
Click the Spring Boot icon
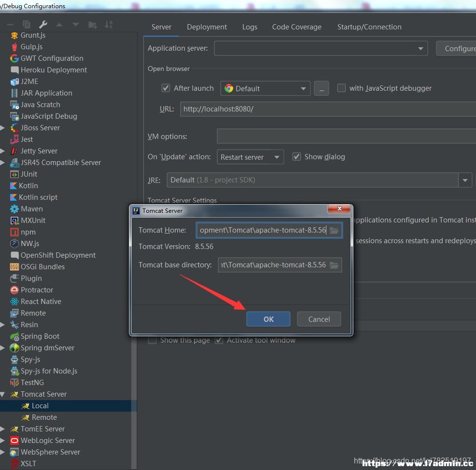14,336
